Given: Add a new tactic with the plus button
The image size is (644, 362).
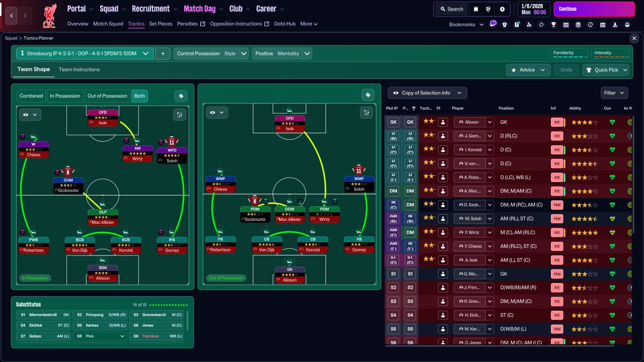Looking at the screenshot, I should click(163, 53).
